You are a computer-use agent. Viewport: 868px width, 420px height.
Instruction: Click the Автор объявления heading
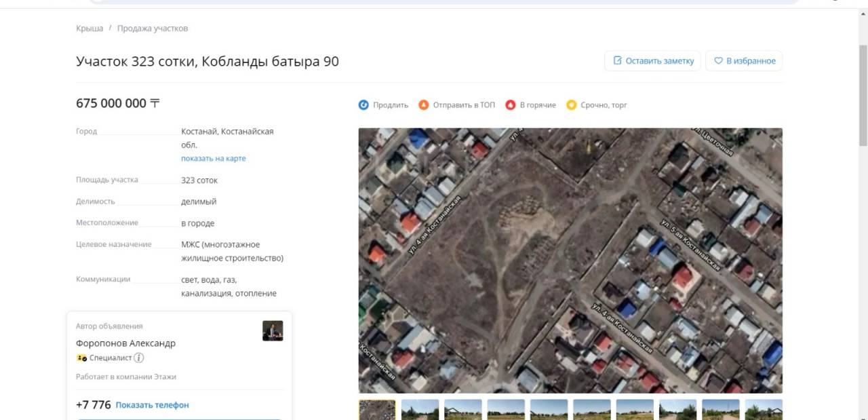[x=109, y=326]
